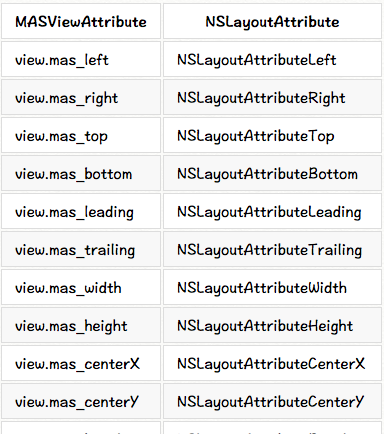Click the NSLayoutAttribute column header
This screenshot has height=434, width=384.
(272, 21)
